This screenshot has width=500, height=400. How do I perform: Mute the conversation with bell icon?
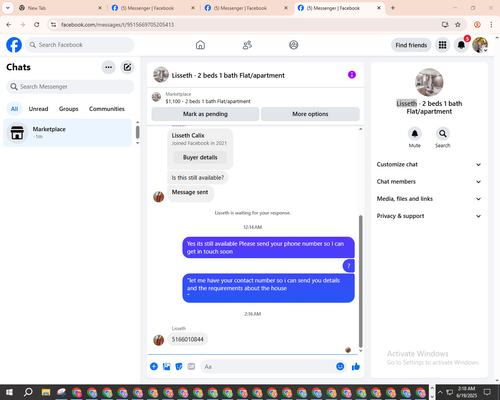(x=415, y=134)
